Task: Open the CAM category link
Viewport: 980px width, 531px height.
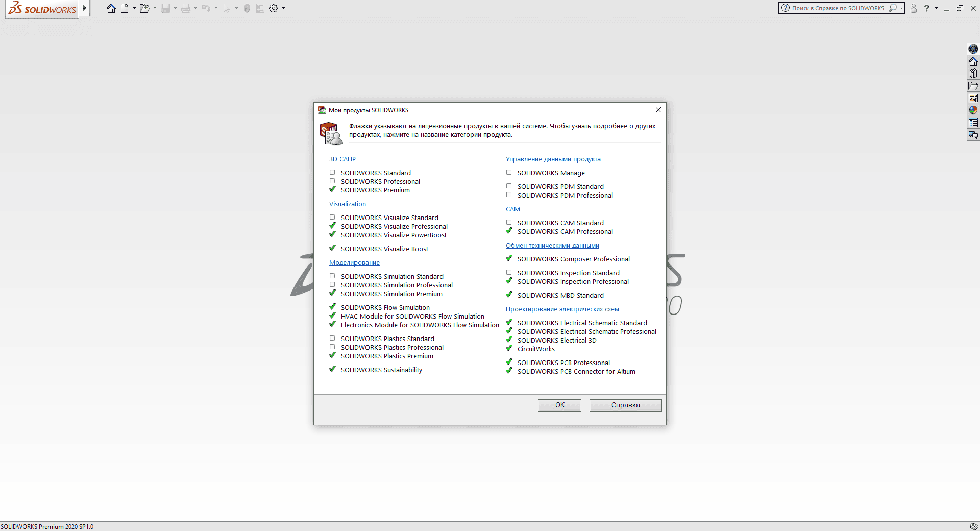Action: 513,209
